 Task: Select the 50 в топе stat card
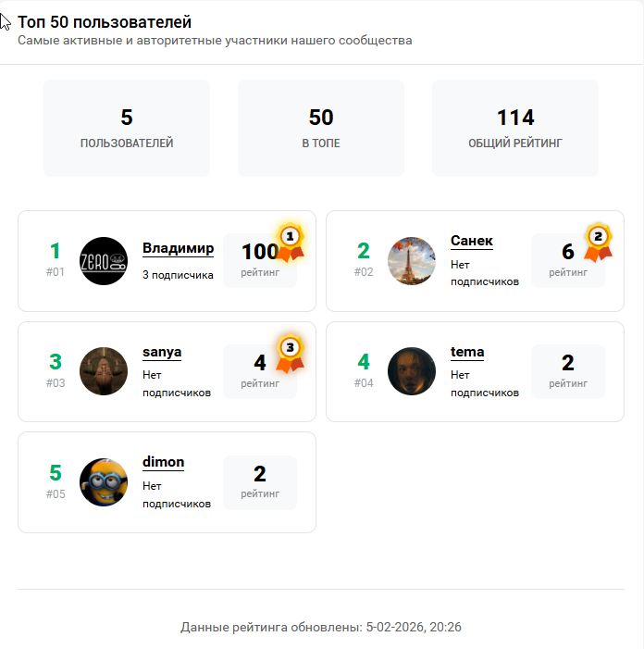[321, 128]
